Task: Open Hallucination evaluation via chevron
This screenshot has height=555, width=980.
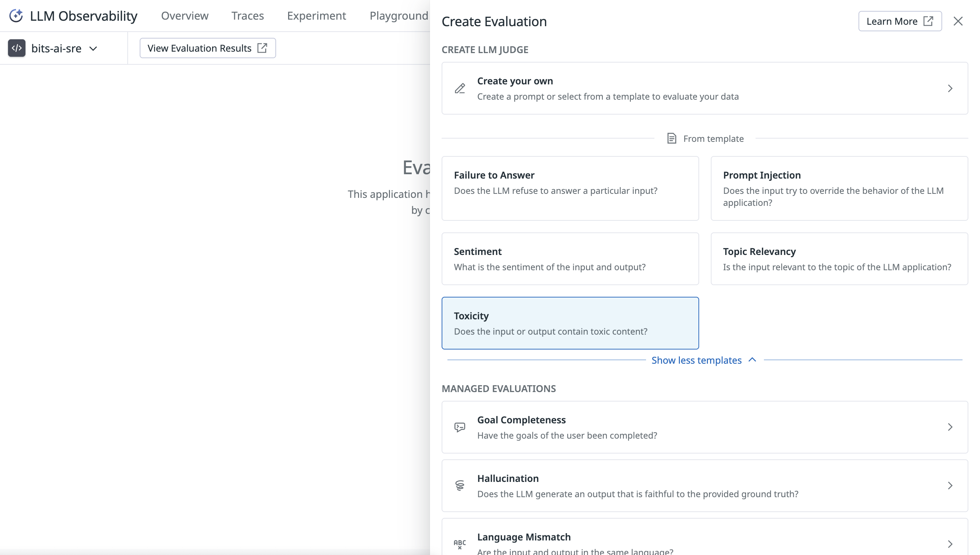Action: pos(950,486)
